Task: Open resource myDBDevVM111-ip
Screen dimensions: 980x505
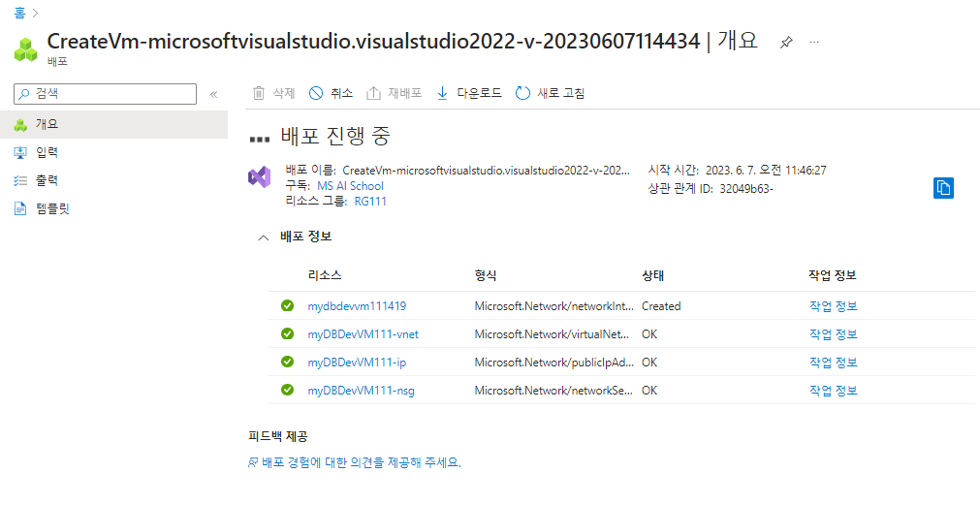Action: click(x=357, y=363)
